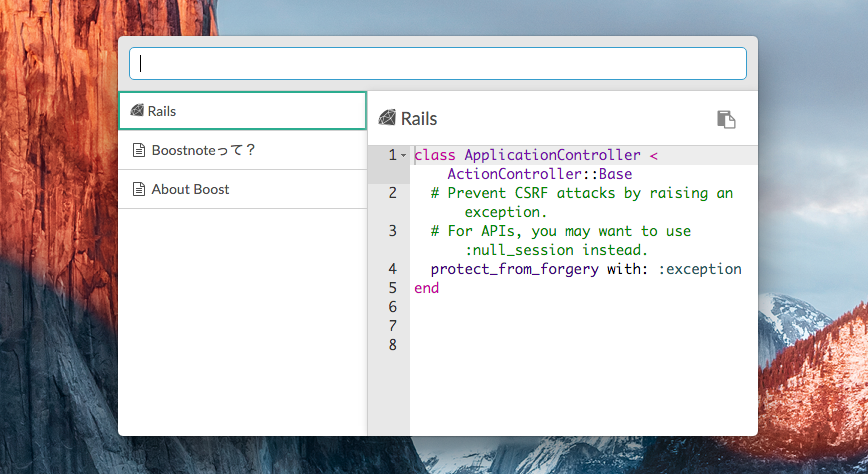Click line number 7 in gutter

392,326
